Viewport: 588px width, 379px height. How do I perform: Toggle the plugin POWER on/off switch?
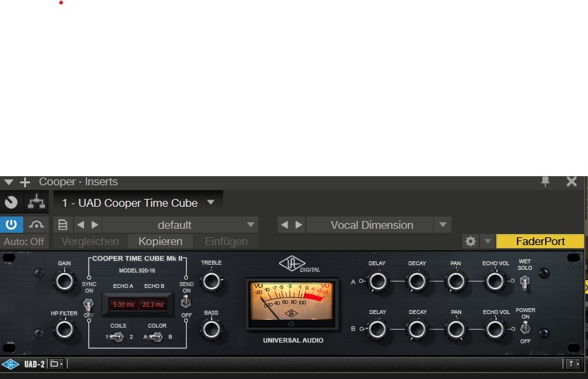[x=526, y=328]
